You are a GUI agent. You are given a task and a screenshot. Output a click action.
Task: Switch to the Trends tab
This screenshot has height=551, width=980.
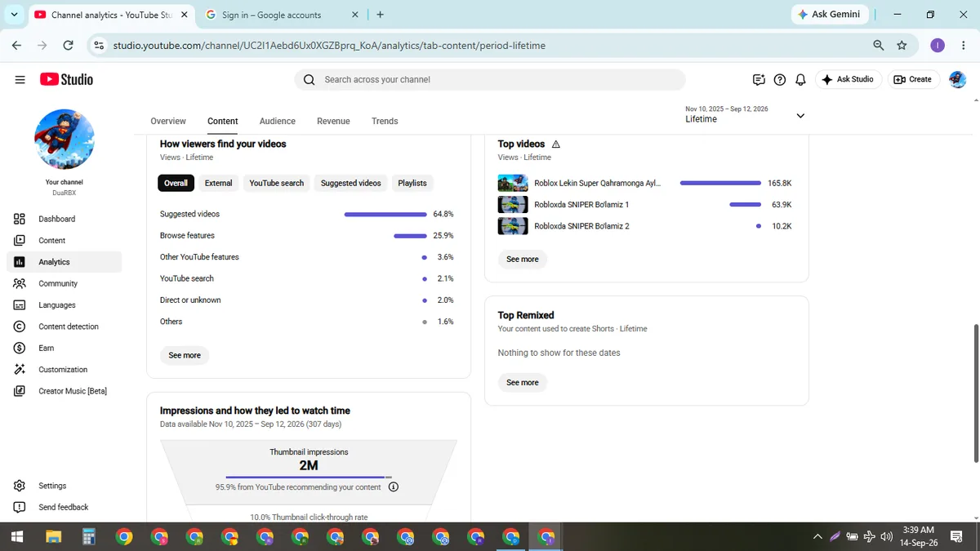385,121
